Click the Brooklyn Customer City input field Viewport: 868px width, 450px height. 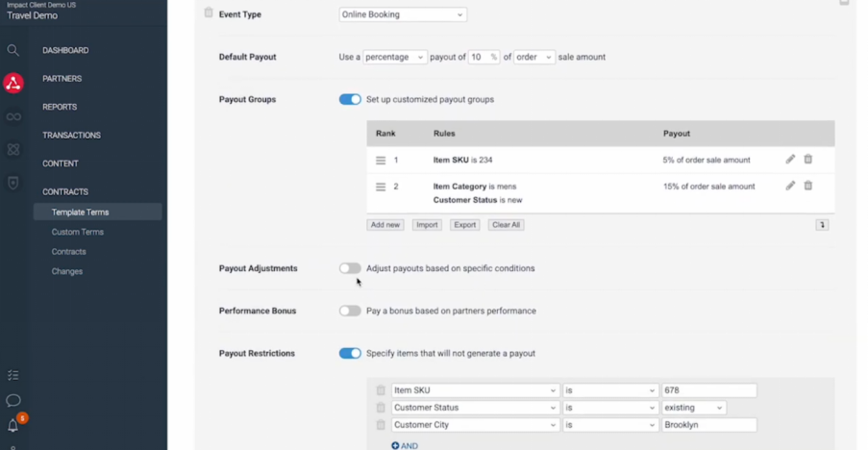pyautogui.click(x=708, y=425)
